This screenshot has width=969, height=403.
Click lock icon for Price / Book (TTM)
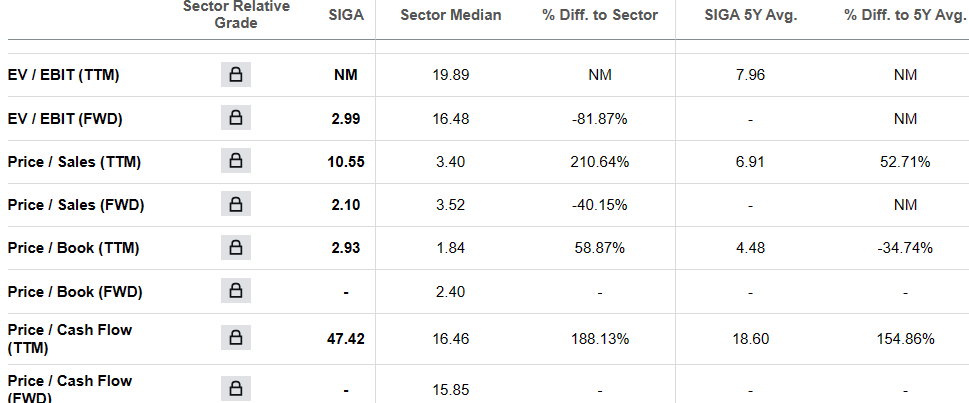(236, 248)
